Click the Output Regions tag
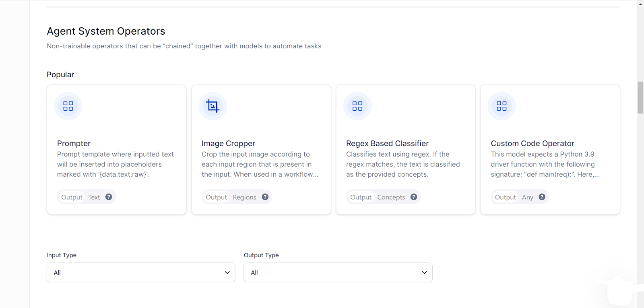644x308 pixels. click(231, 197)
